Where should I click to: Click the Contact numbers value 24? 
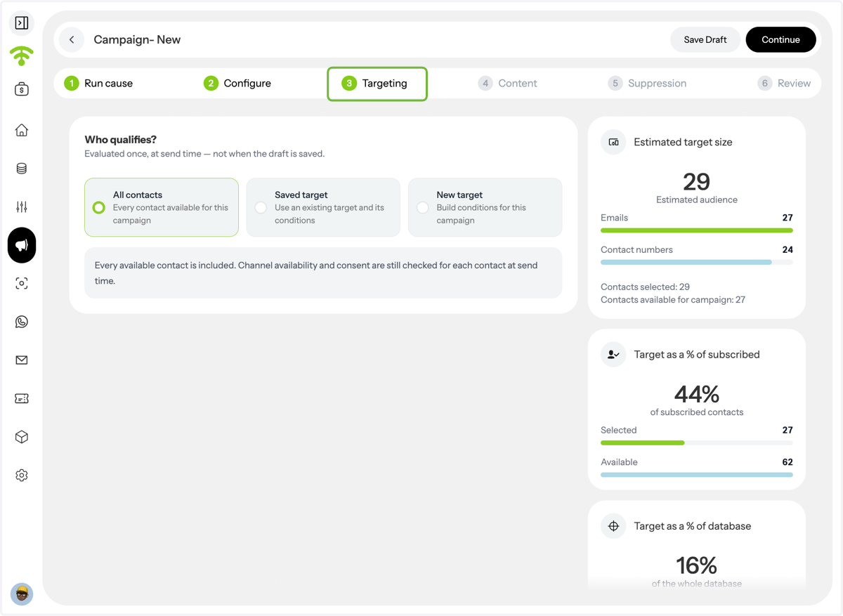click(x=788, y=249)
